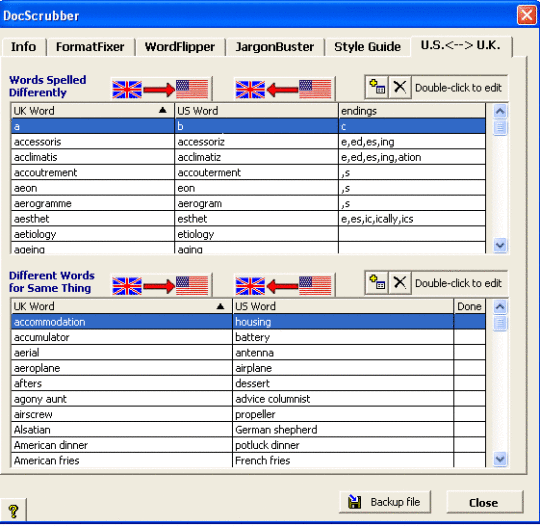The height and width of the screenshot is (526, 540).
Task: Click US to UK conversion button in Words Spelled Differently
Action: coord(284,89)
